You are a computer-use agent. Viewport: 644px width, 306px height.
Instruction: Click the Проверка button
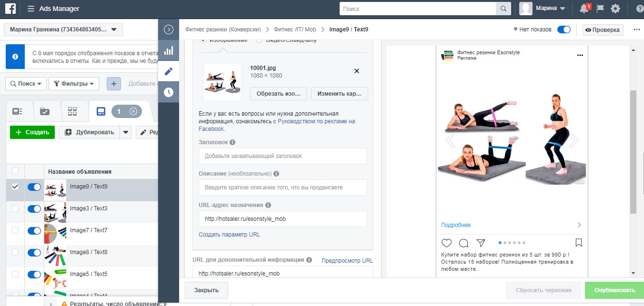click(603, 30)
